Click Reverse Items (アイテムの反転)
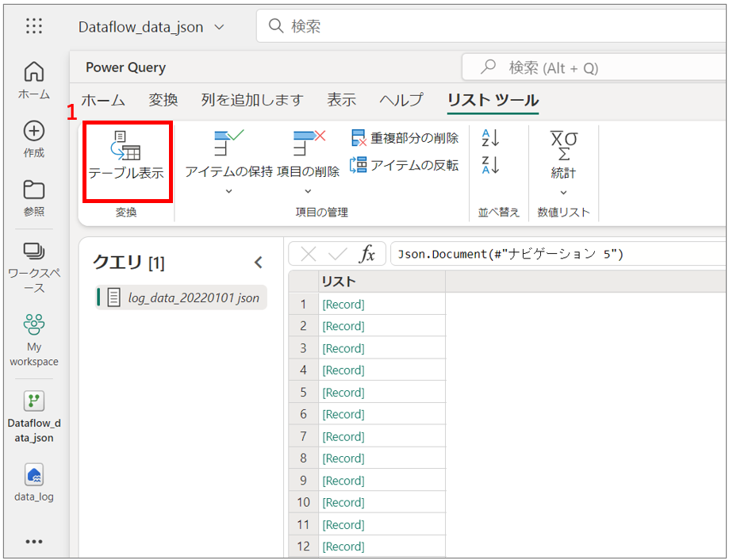Viewport: 729px width, 560px height. point(405,165)
